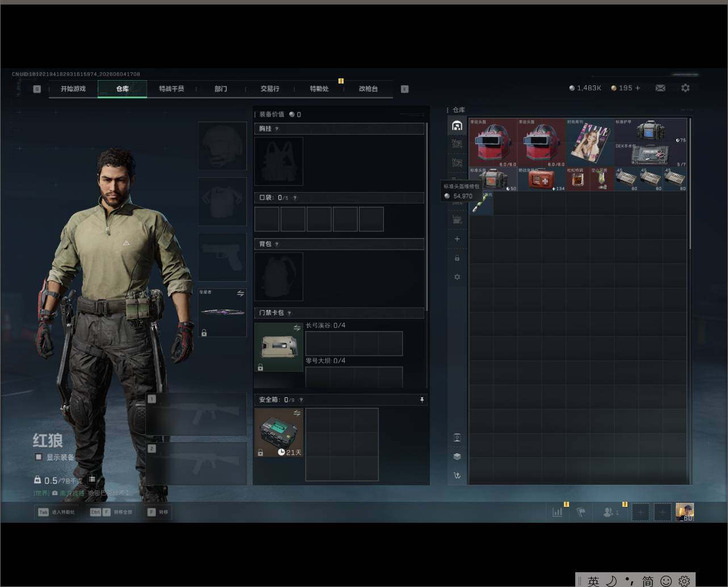Open the carry weight details list icon

[92, 480]
